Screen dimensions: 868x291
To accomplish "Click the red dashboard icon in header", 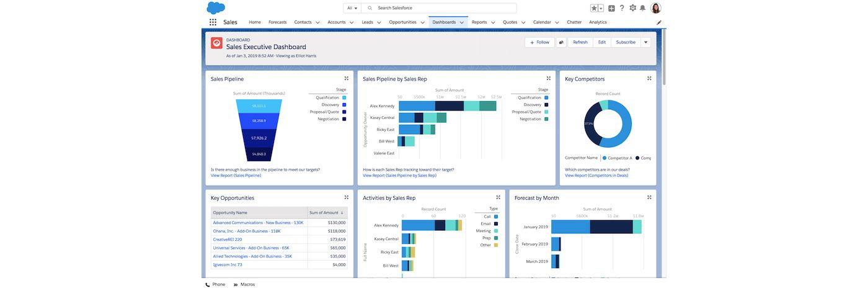I will click(216, 43).
